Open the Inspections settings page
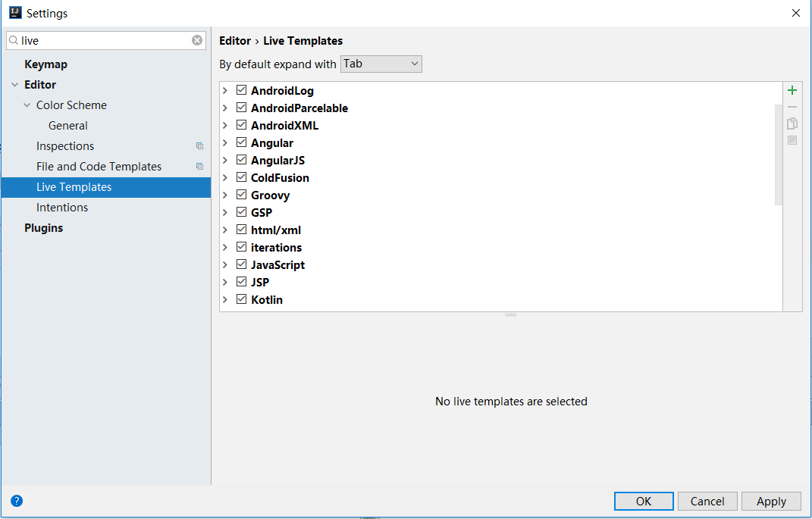This screenshot has height=519, width=812. (x=64, y=146)
